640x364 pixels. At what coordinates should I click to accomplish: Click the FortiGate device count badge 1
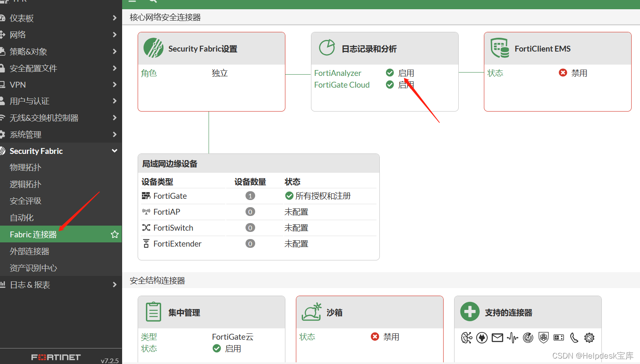(250, 196)
